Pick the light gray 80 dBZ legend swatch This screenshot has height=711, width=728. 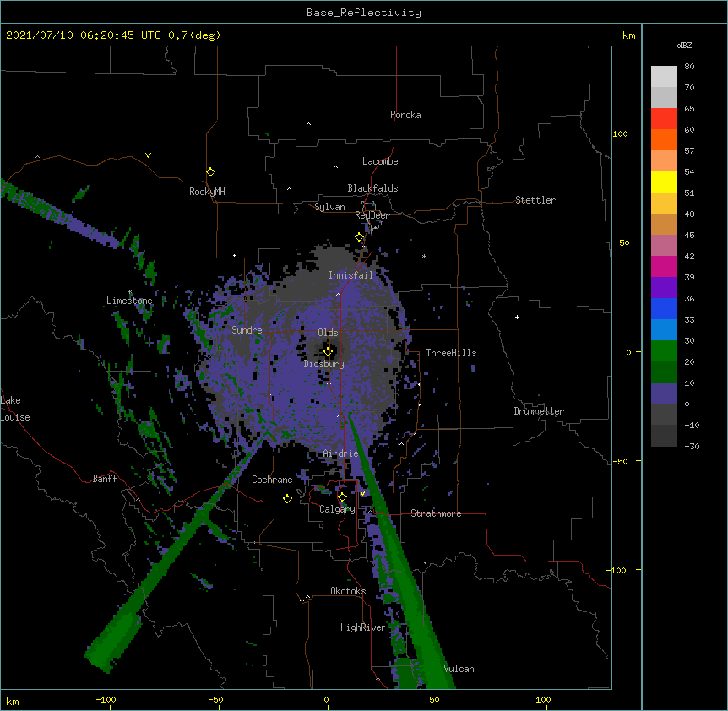point(664,77)
